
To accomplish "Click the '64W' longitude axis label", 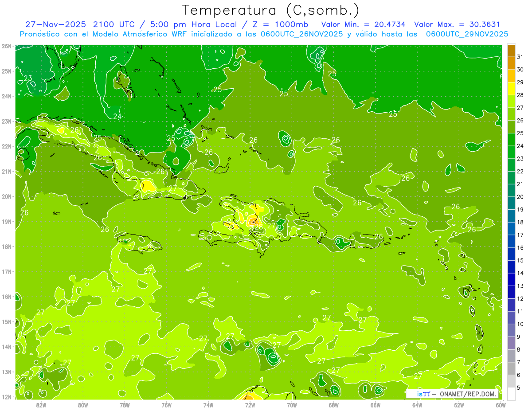I will [x=417, y=404].
